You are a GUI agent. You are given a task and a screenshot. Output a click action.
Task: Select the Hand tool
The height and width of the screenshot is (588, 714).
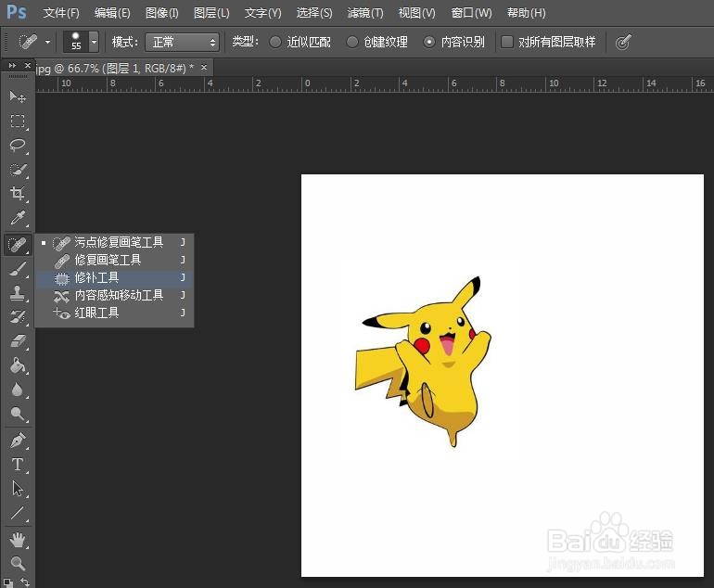[x=18, y=540]
